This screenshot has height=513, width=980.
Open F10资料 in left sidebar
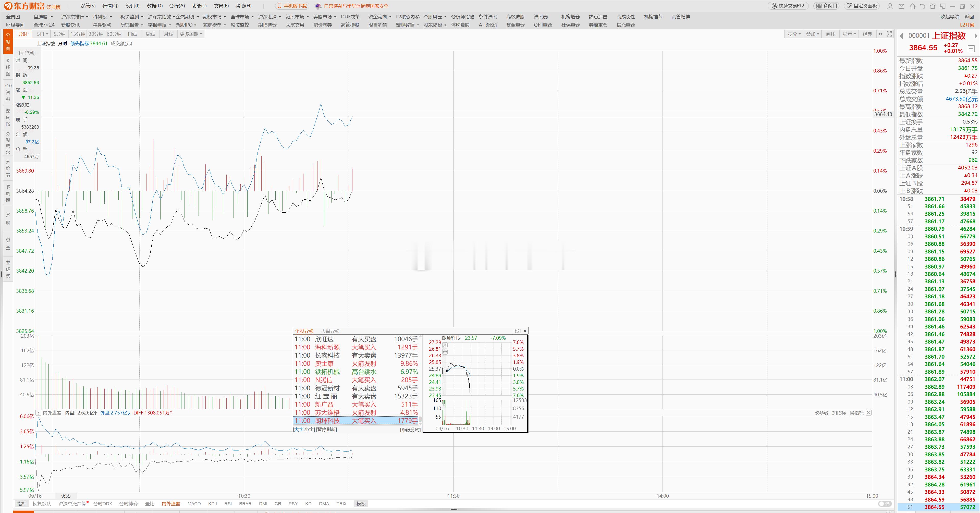click(8, 92)
